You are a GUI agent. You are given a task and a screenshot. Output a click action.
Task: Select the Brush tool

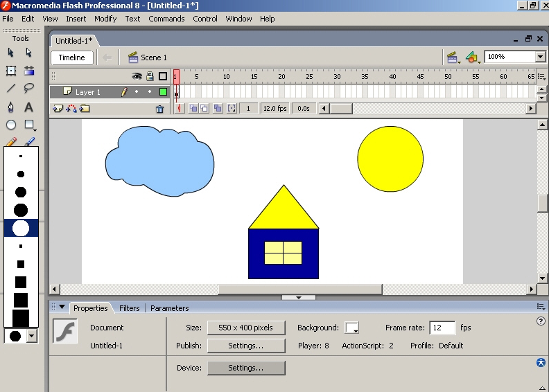(x=29, y=141)
